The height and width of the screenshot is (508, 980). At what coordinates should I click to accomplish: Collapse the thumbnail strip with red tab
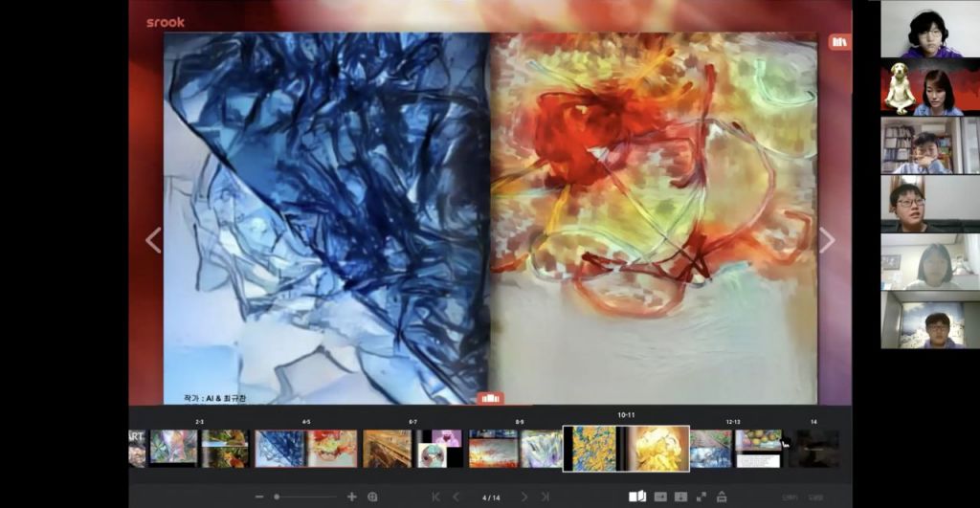click(x=490, y=398)
